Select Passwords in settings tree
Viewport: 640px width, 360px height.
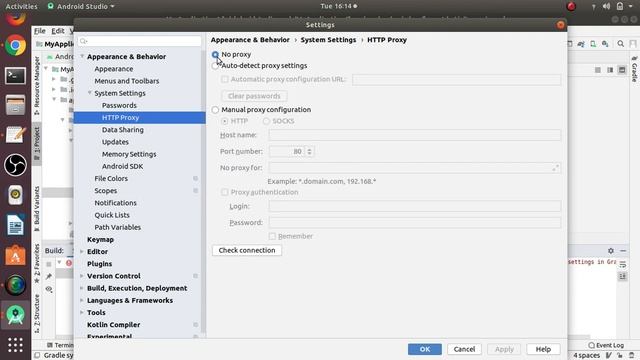coord(119,105)
